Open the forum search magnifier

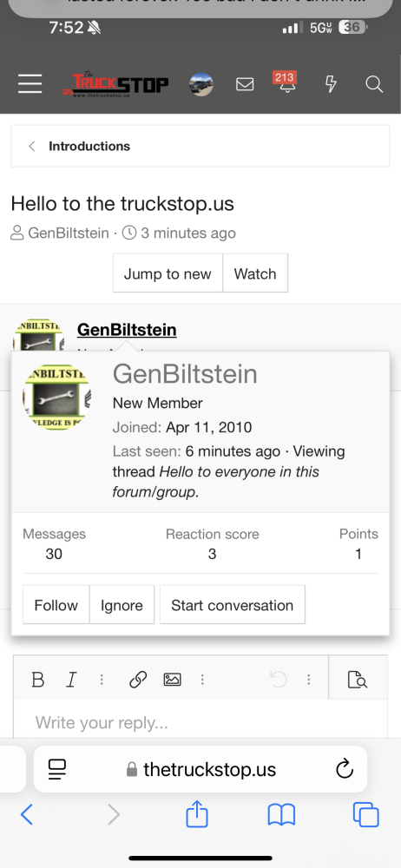click(374, 84)
